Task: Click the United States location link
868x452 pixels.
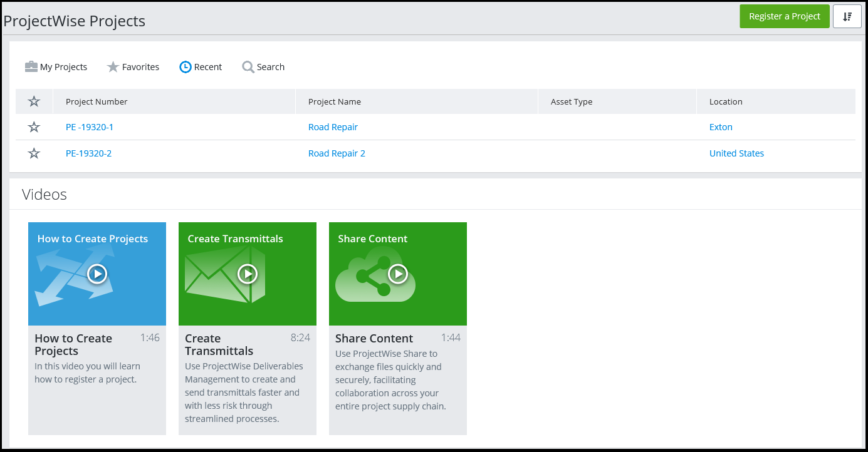Action: coord(736,153)
